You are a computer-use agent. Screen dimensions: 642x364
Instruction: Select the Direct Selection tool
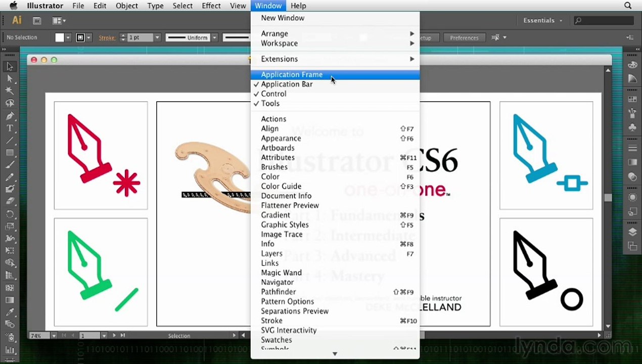(x=10, y=79)
